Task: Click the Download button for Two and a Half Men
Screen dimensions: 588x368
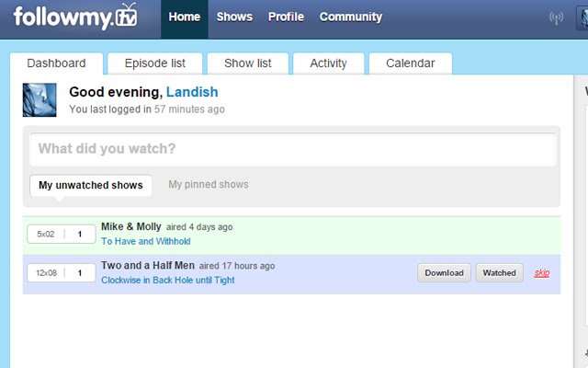Action: [444, 273]
